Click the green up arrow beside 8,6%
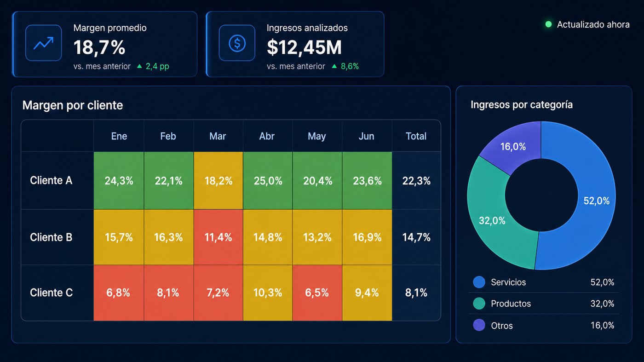Screen dimensions: 644x362 (x=334, y=66)
